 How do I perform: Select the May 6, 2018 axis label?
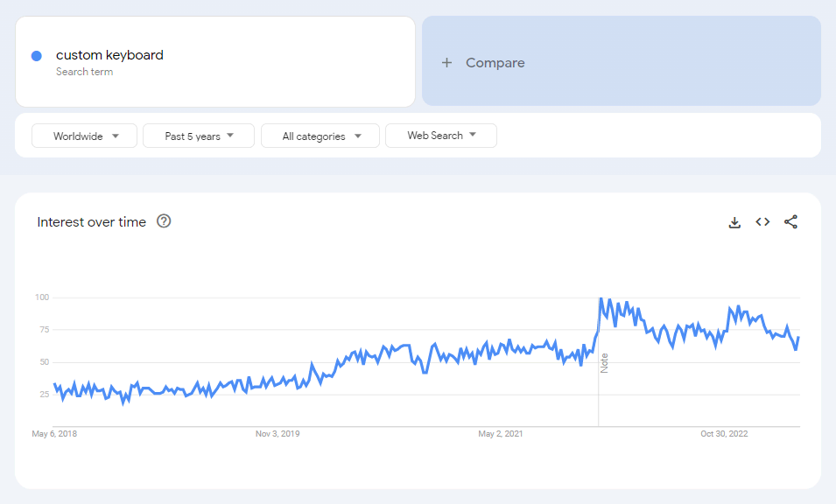54,433
